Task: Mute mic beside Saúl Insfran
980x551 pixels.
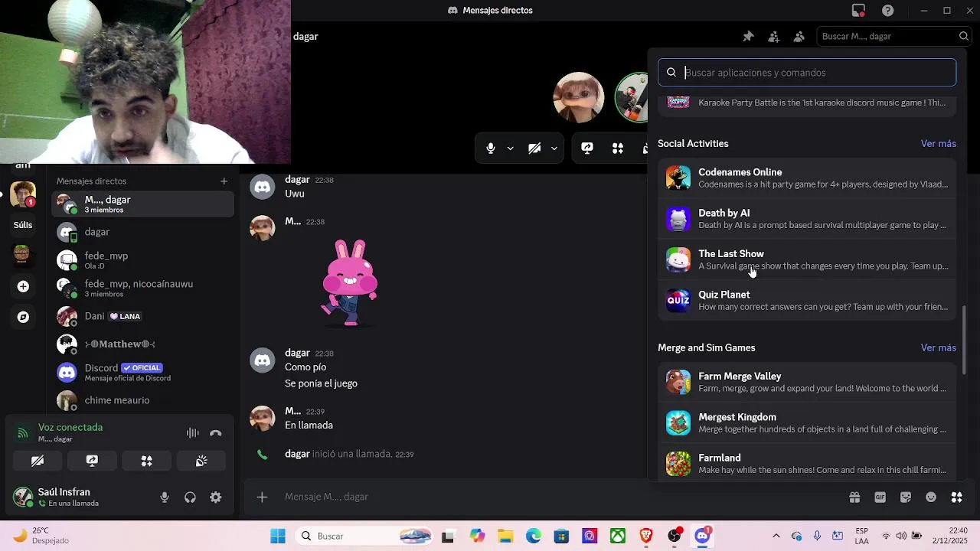Action: click(165, 497)
